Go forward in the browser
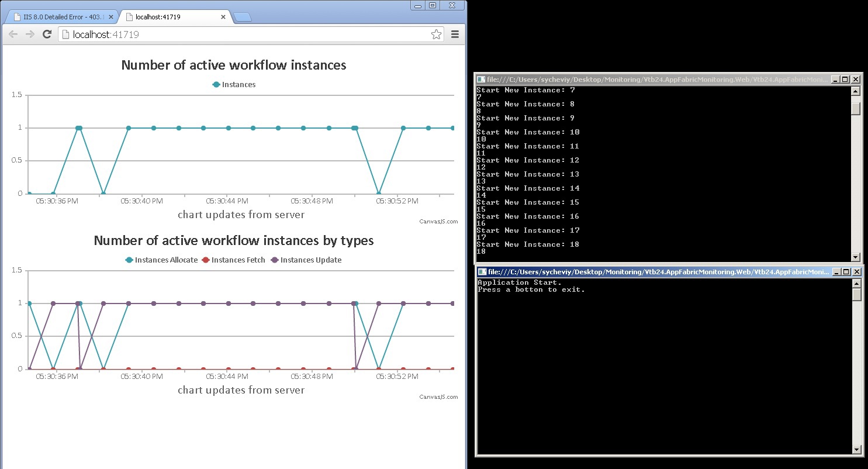Viewport: 868px width, 469px height. pos(30,35)
